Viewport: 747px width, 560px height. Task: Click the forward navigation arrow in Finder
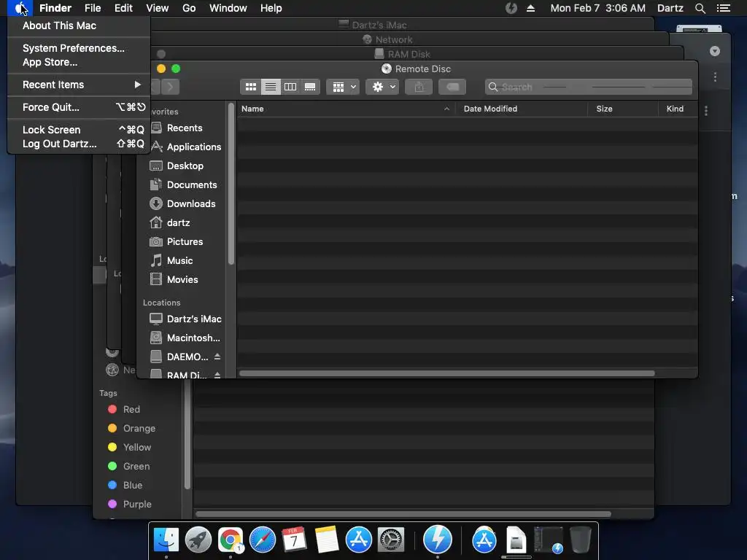coord(170,87)
